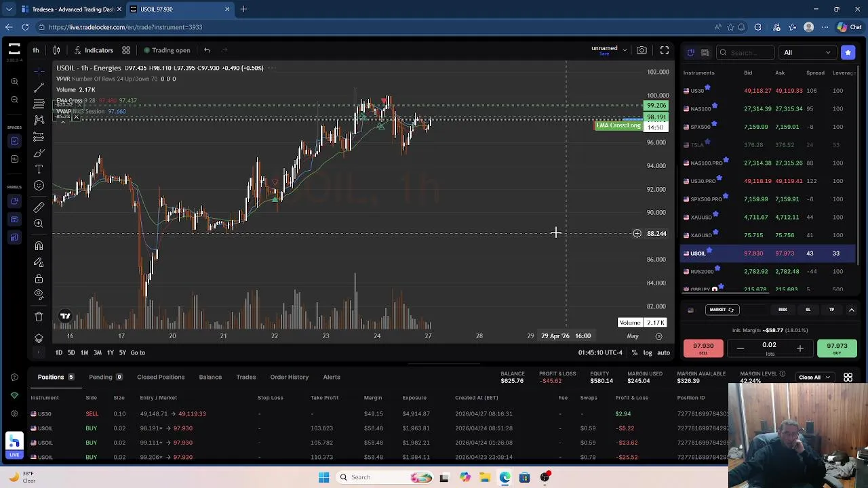This screenshot has width=868, height=488.
Task: Open Windows Start menu
Action: coord(323,477)
